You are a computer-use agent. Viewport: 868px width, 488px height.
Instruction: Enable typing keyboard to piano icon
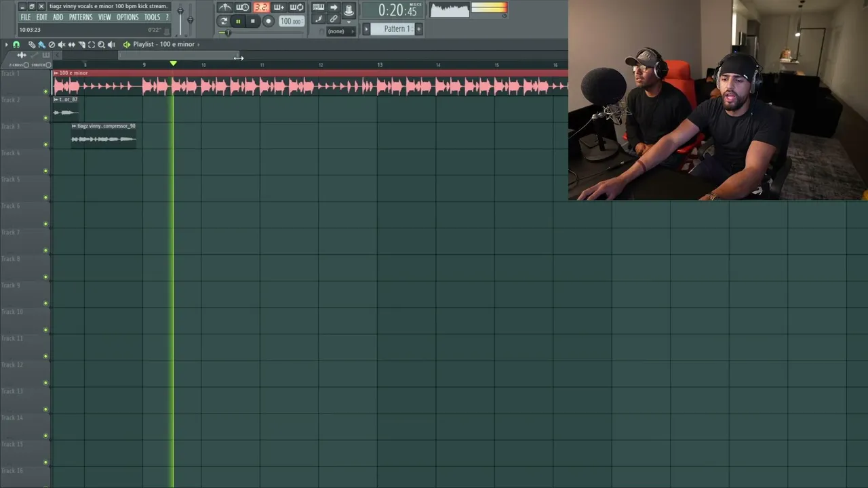318,7
